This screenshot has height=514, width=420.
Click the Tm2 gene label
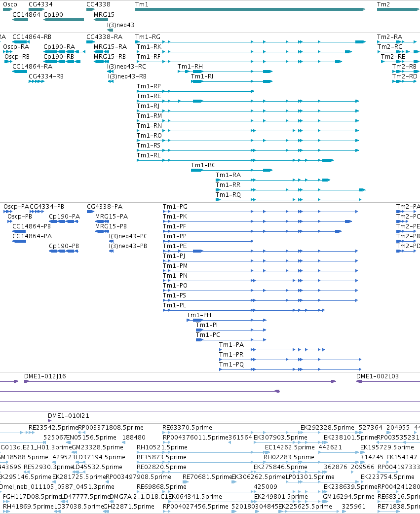pos(383,4)
